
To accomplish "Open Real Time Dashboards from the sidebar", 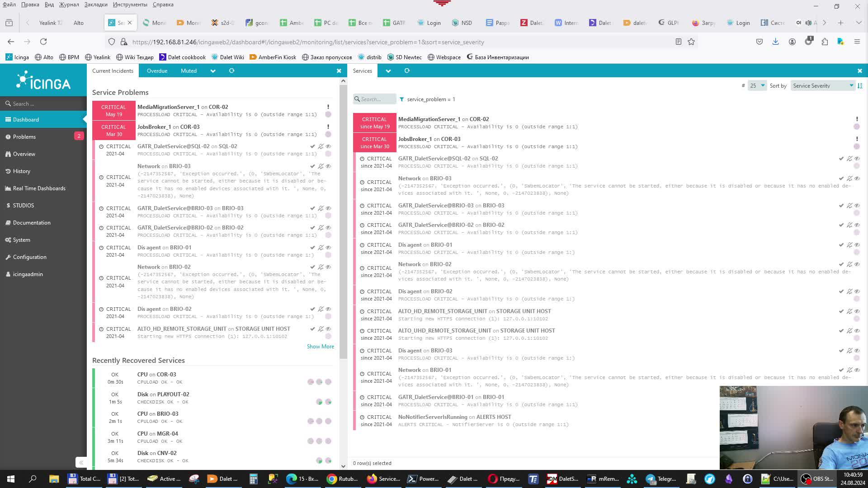I will [x=39, y=188].
